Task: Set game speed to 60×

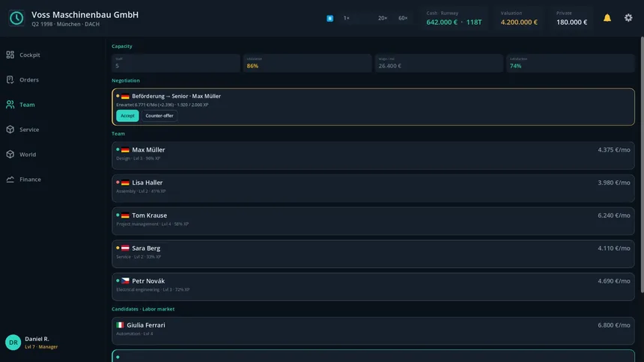Action: (x=403, y=18)
